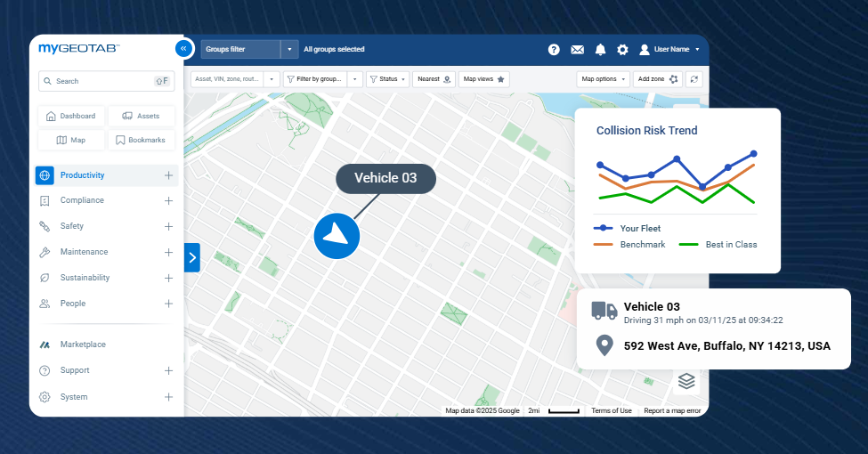The image size is (868, 454).
Task: Open the User Name account menu
Action: point(669,49)
